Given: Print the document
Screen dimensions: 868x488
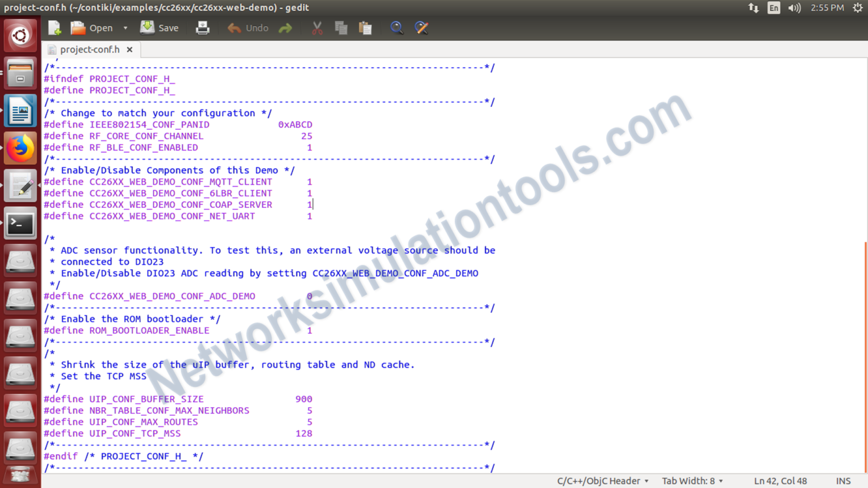Looking at the screenshot, I should [x=202, y=28].
